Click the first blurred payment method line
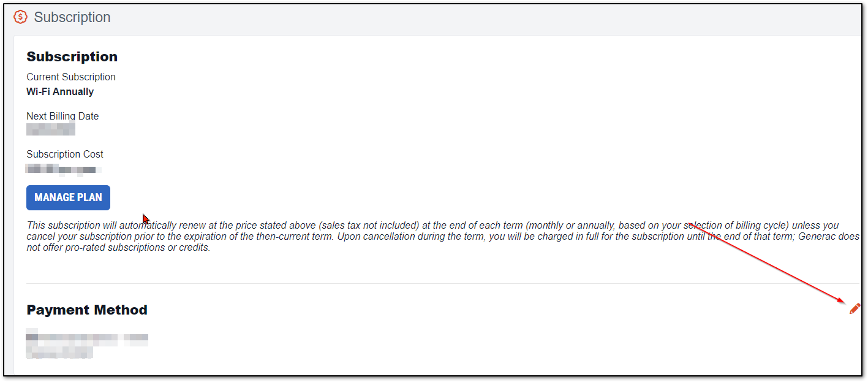The width and height of the screenshot is (868, 382). point(87,337)
